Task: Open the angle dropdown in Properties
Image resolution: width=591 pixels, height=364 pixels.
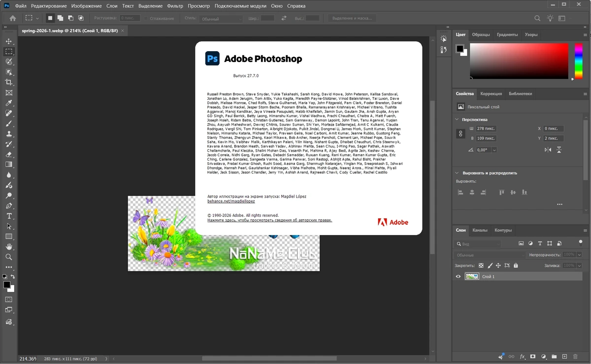Action: point(494,150)
